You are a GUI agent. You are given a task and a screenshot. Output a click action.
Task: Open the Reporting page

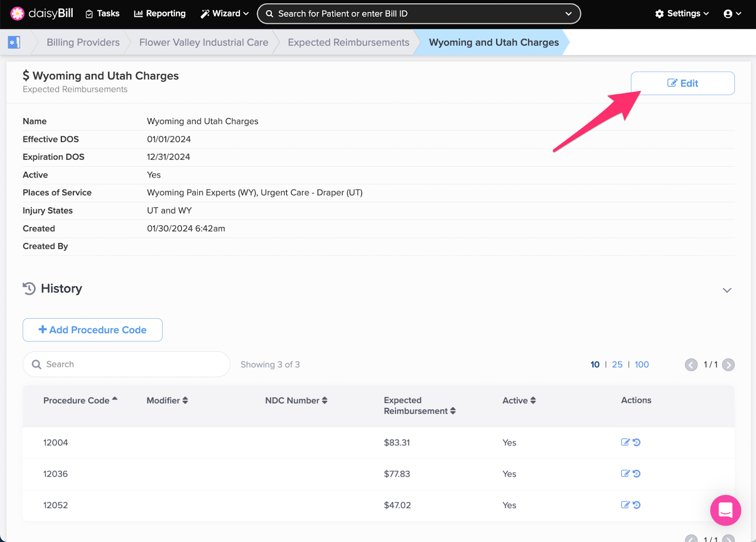(160, 14)
